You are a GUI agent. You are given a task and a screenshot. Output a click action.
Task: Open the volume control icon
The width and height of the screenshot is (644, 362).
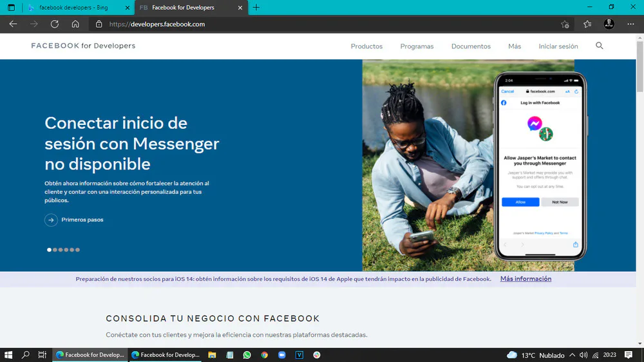(583, 355)
